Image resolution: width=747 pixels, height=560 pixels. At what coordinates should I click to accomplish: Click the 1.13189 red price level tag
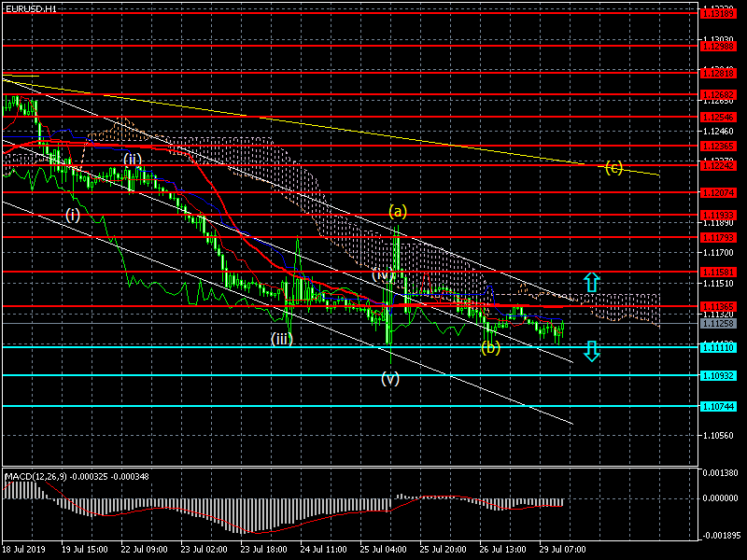click(718, 14)
